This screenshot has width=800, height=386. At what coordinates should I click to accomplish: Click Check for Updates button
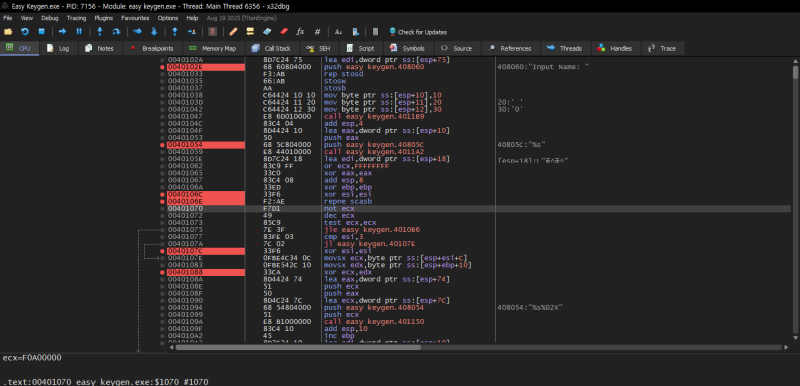(x=418, y=32)
